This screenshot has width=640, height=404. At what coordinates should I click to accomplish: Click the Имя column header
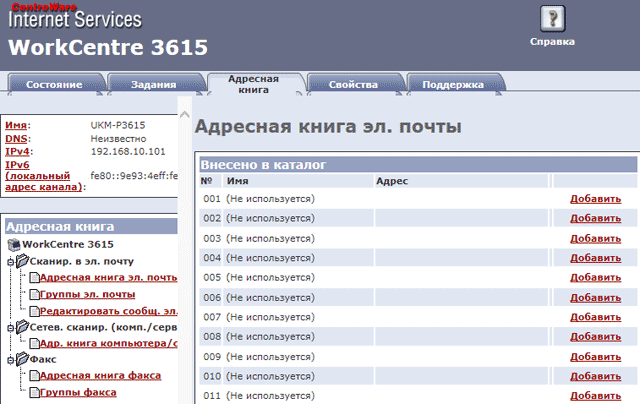(238, 181)
